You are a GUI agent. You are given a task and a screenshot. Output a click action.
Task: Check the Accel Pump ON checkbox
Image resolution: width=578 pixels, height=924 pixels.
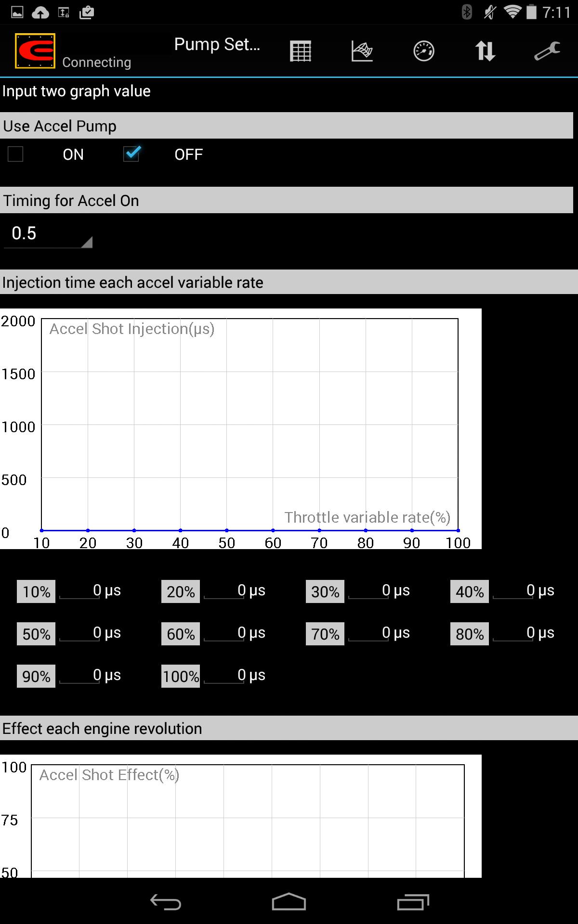click(15, 154)
